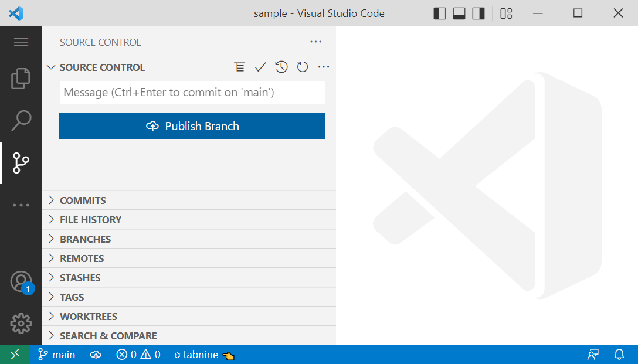Image resolution: width=638 pixels, height=364 pixels.
Task: Open the Search view in activity bar
Action: click(21, 120)
